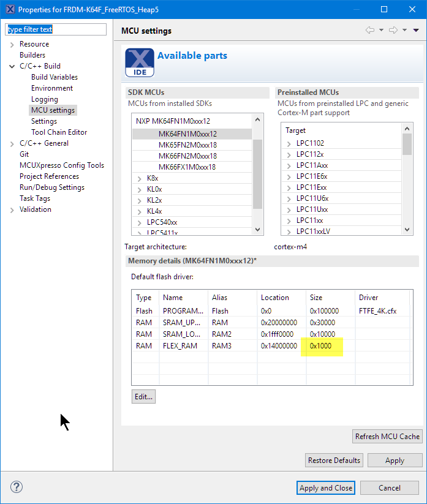The height and width of the screenshot is (504, 427).
Task: Click the SDK MCUs list scroll down arrow
Action: coord(257,230)
